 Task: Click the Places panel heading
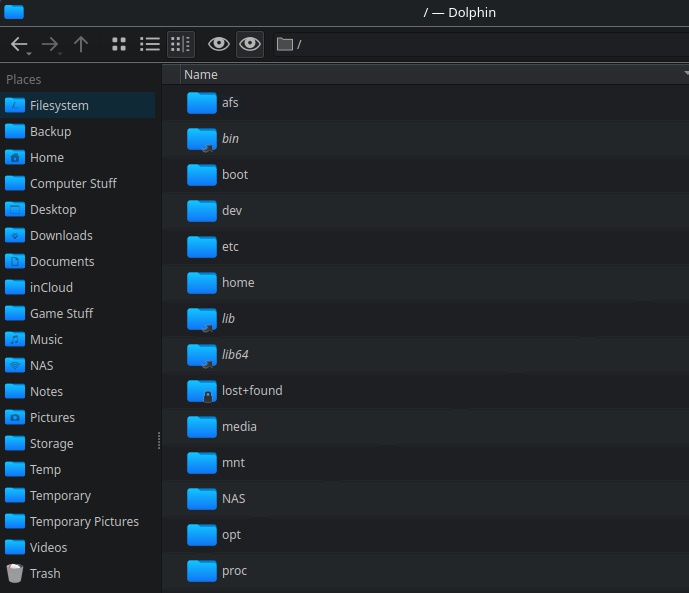pos(24,80)
